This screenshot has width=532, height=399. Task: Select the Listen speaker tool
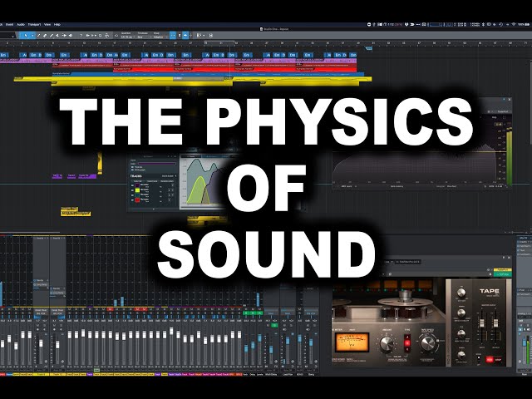(71, 35)
